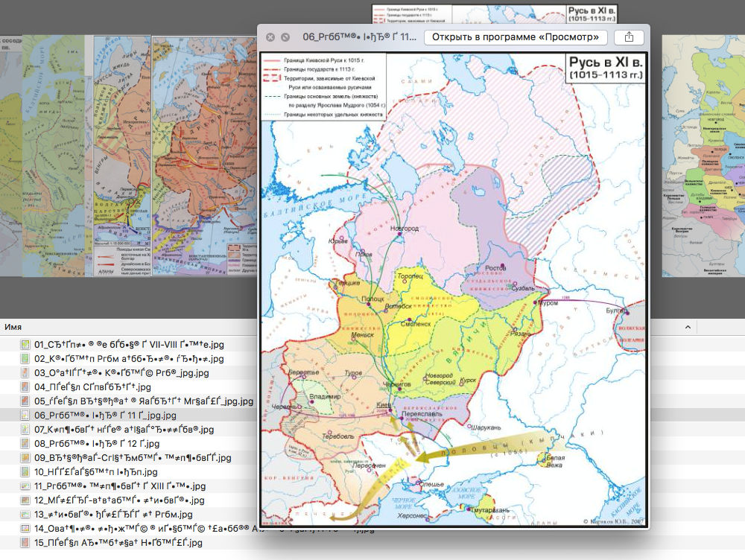
Task: Select the file name starting with '02_'
Action: click(x=129, y=359)
